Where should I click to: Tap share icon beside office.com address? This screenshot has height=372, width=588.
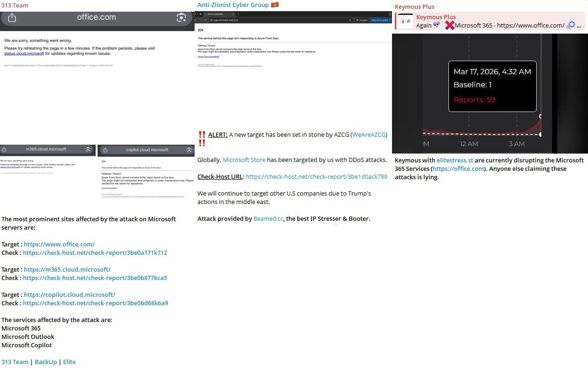(12, 18)
